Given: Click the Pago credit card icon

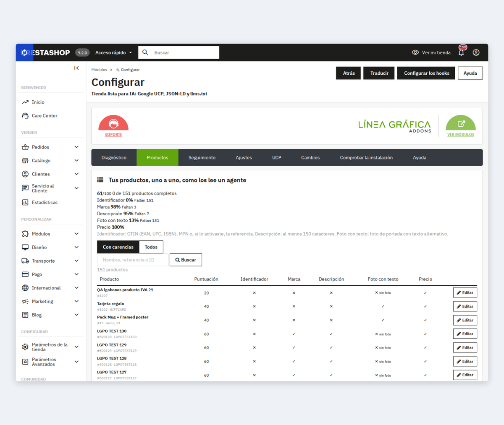Looking at the screenshot, I should tap(25, 274).
